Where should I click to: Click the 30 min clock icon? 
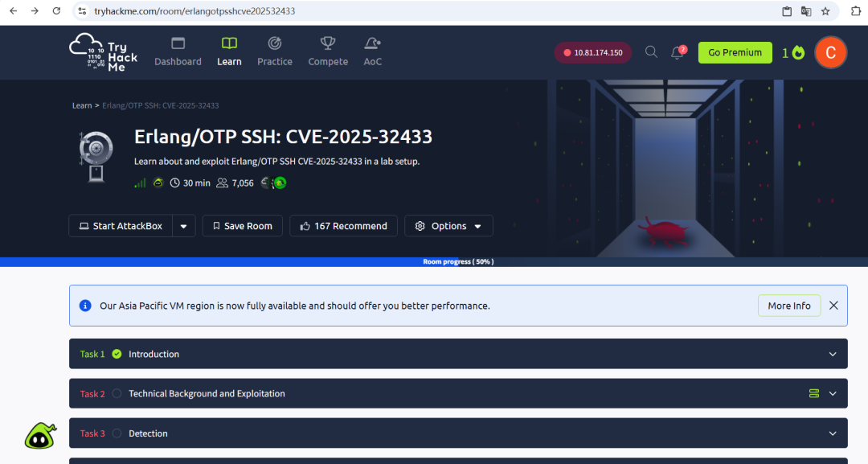point(175,183)
